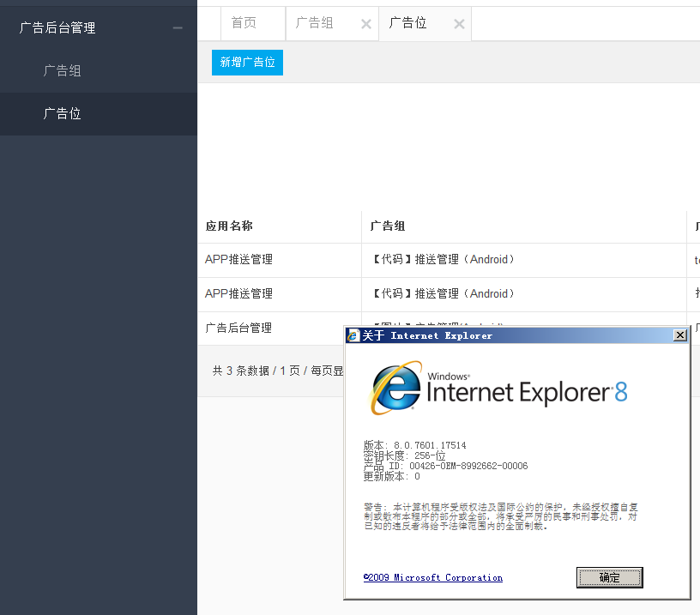Switch to the 首页 tab

244,23
